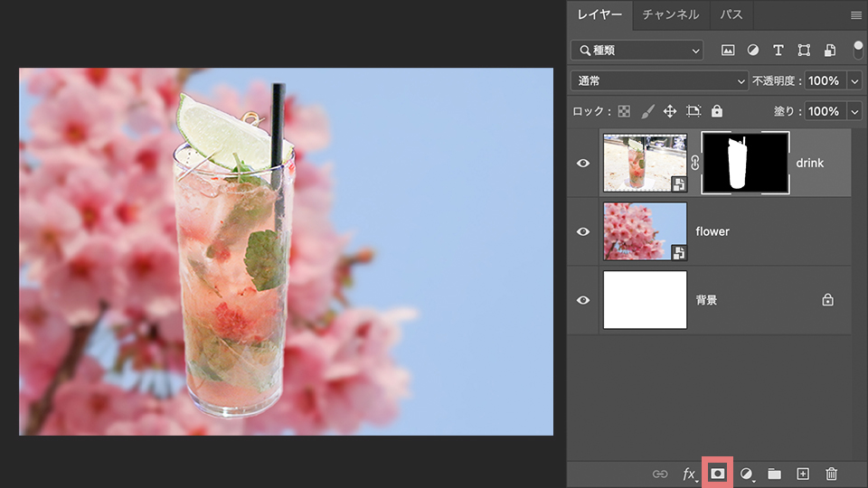Click the lock icon on 背景 layer
The height and width of the screenshot is (488, 868).
(x=827, y=300)
